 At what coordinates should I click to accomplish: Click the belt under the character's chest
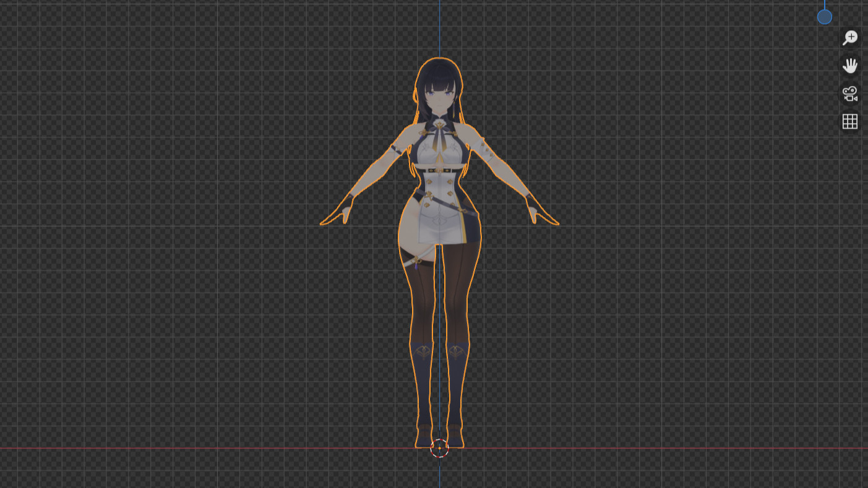tap(439, 170)
